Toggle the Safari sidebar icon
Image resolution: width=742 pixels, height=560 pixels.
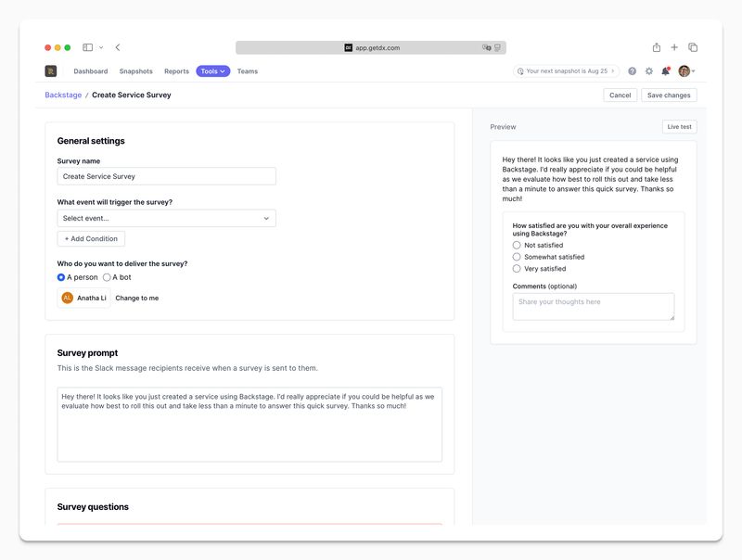(88, 47)
